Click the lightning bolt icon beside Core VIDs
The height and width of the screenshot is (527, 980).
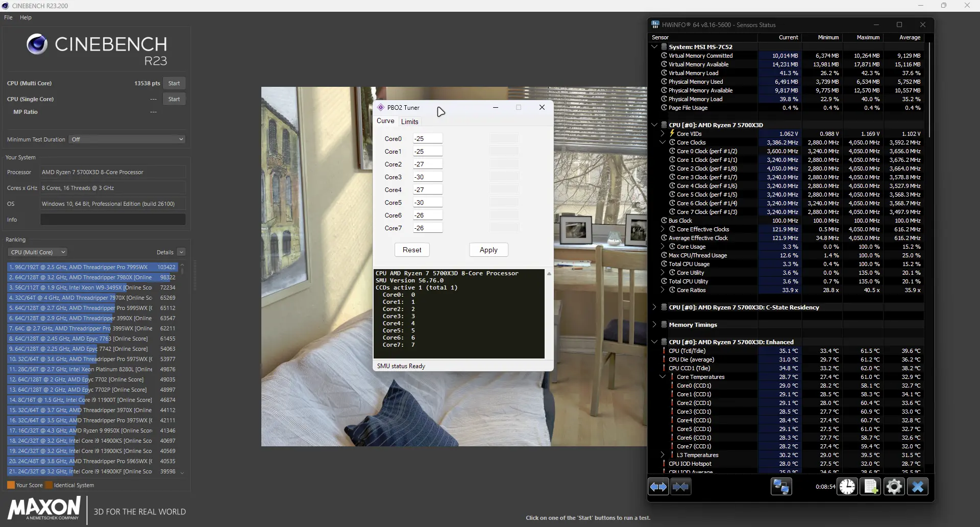coord(672,134)
